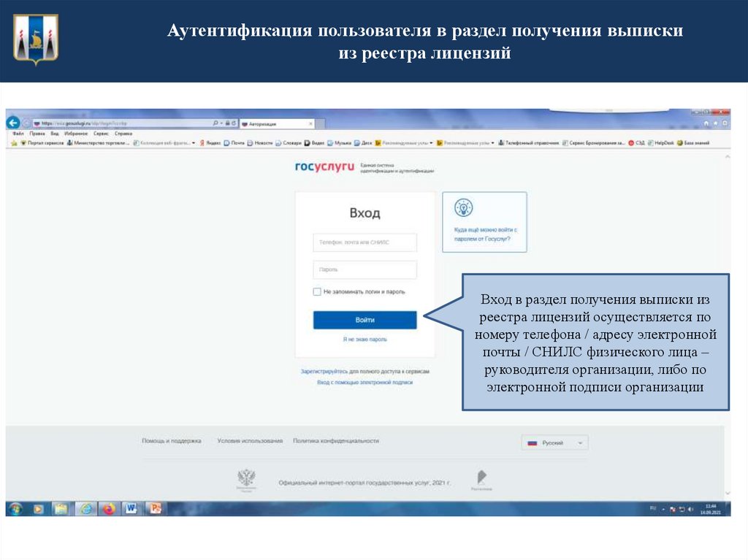Click the refresh icon in the address bar
748x560 pixels.
click(x=234, y=123)
